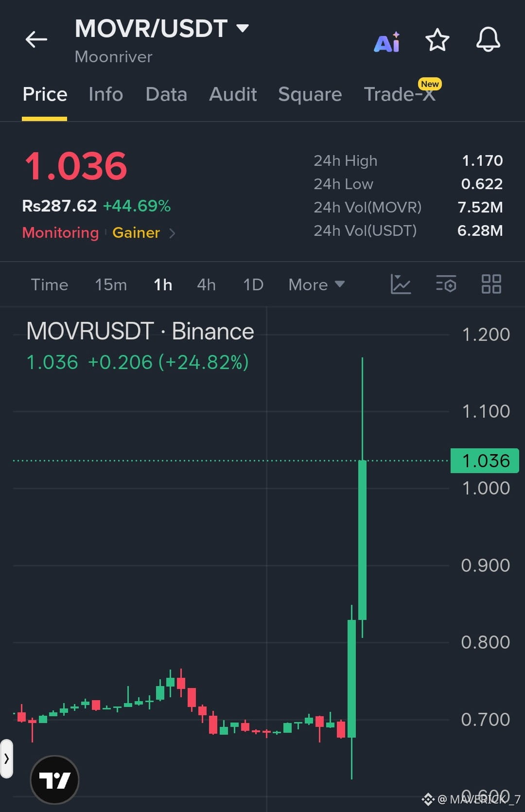Image resolution: width=525 pixels, height=812 pixels.
Task: Open chart settings list-gear icon
Action: (x=446, y=284)
